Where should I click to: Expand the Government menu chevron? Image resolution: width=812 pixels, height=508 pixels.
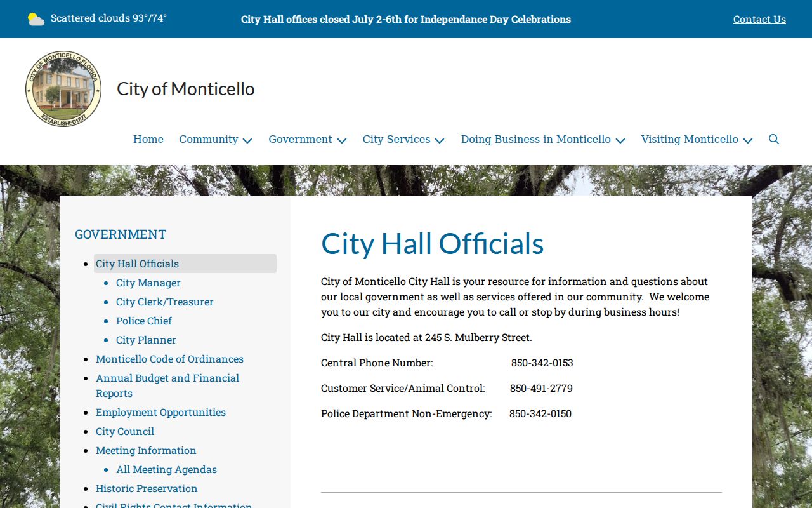click(342, 140)
